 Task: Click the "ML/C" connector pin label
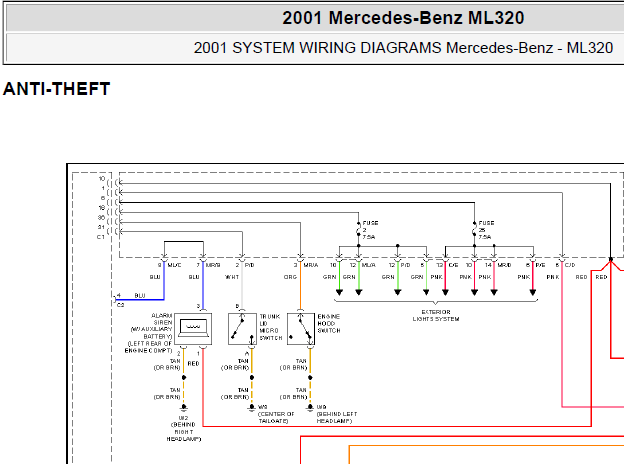pyautogui.click(x=174, y=265)
